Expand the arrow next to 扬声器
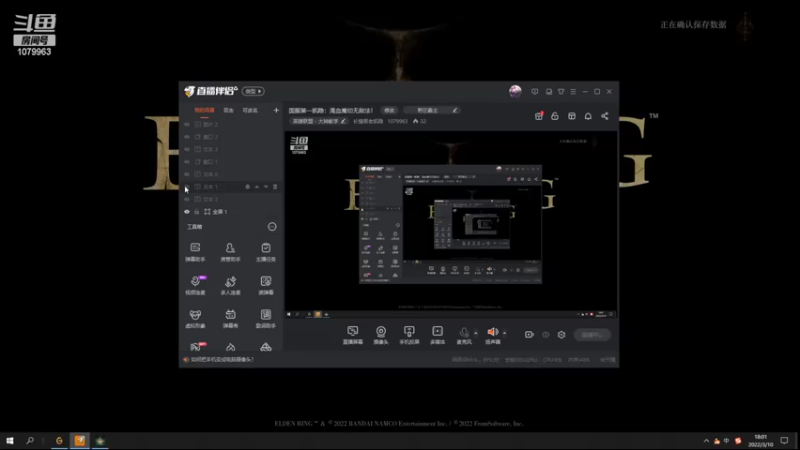Viewport: 800px width, 450px height. tap(505, 333)
